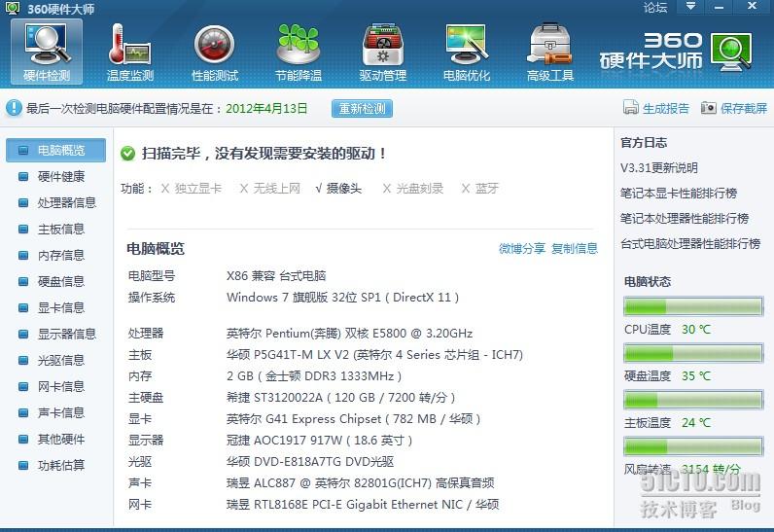Click the 无线上网 feature indicator
This screenshot has height=532, width=774.
coord(270,188)
